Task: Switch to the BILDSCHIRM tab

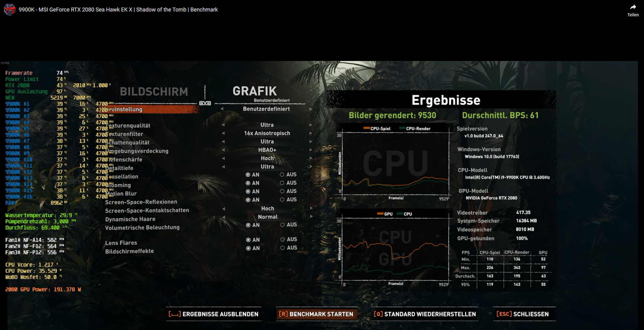Action: point(154,92)
